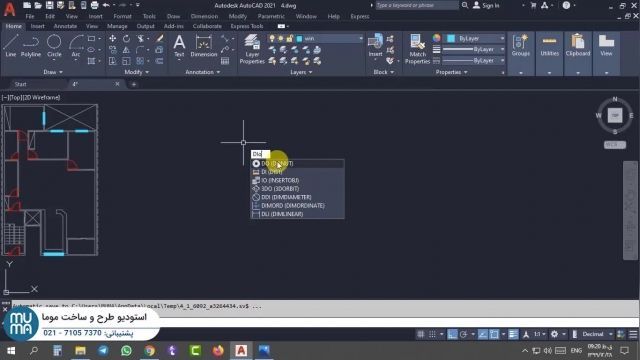
Task: Select DDI (DIMDIAMETER) suggestion
Action: [298, 197]
